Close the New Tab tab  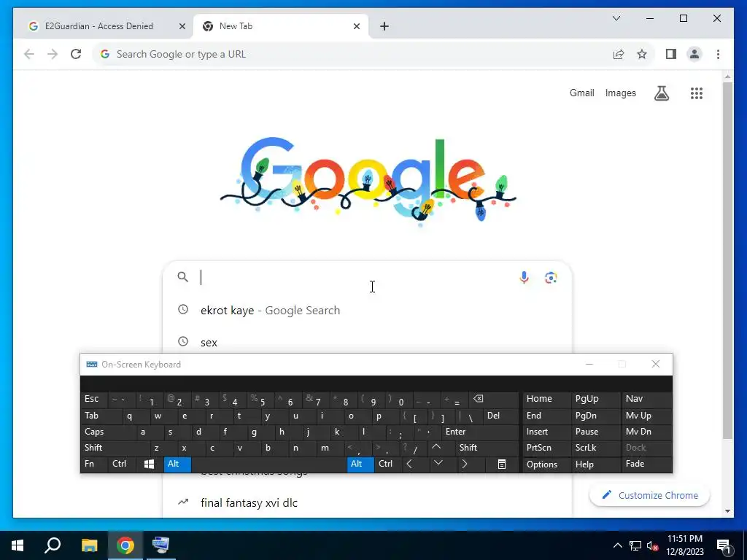(356, 26)
